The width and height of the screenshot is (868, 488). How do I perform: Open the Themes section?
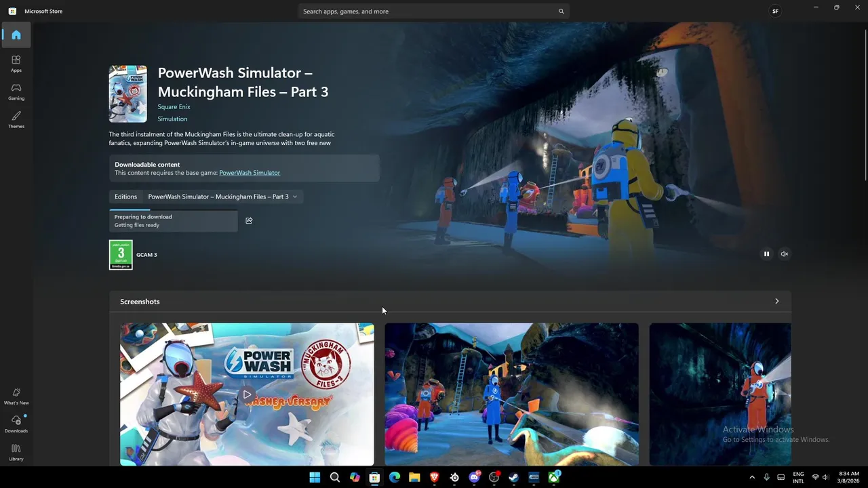[16, 119]
